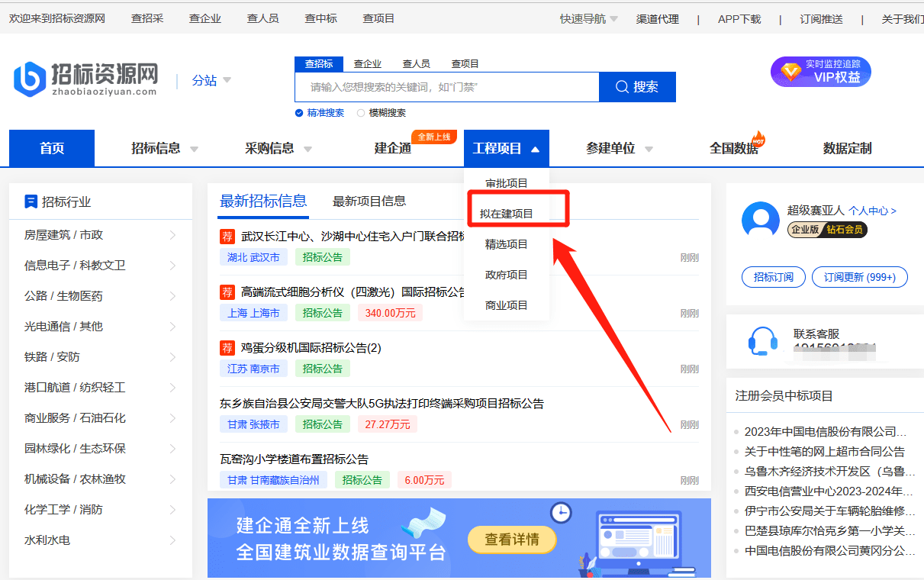Click the keyword search input field
Image resolution: width=924 pixels, height=580 pixels.
(x=447, y=87)
